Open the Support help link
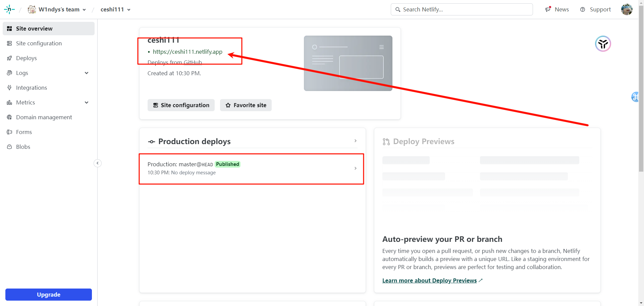This screenshot has width=644, height=306. [x=595, y=9]
